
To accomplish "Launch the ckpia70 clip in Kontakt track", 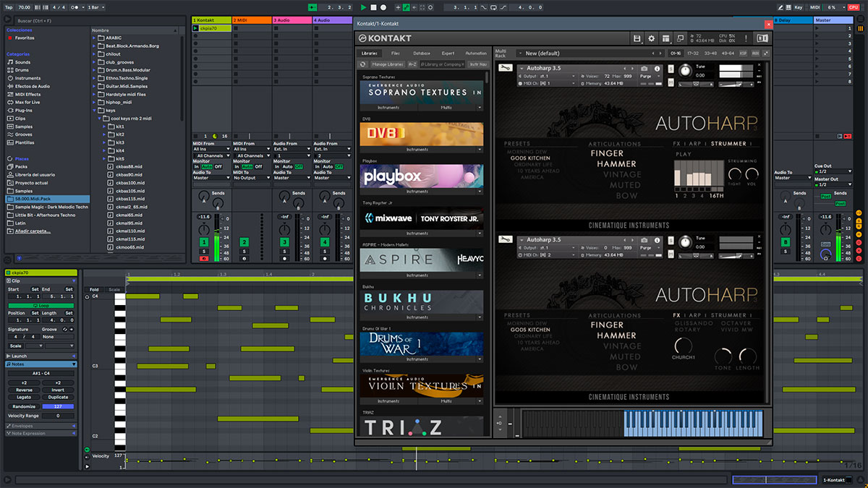I will coord(196,29).
